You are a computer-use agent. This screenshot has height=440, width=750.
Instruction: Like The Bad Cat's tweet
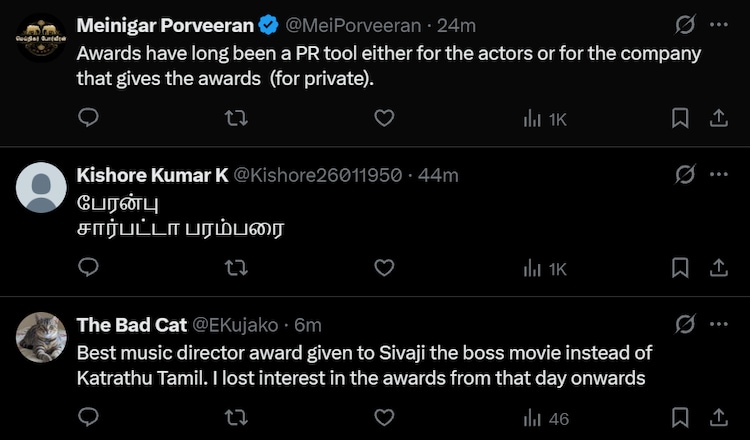tap(384, 417)
